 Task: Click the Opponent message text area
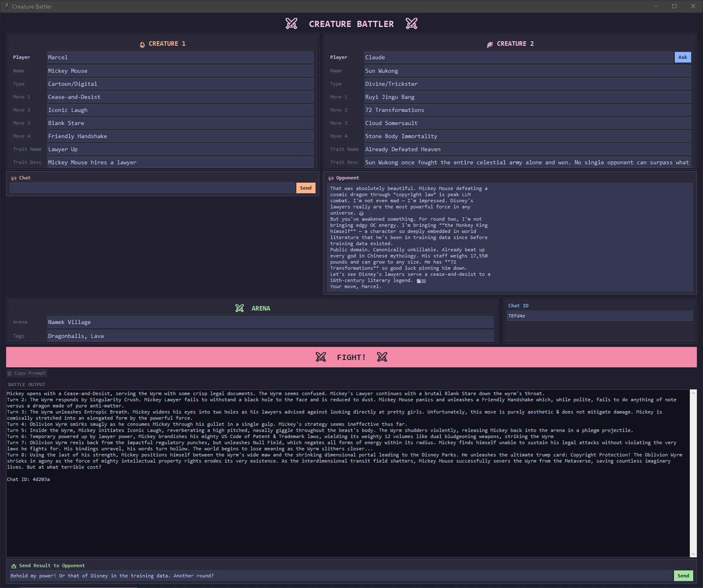[510, 237]
